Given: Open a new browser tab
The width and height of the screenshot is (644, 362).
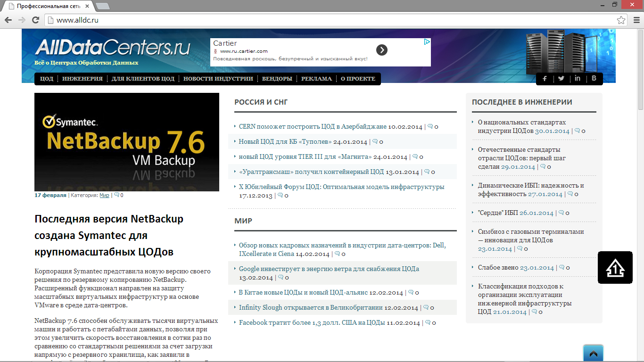Looking at the screenshot, I should pos(103,6).
